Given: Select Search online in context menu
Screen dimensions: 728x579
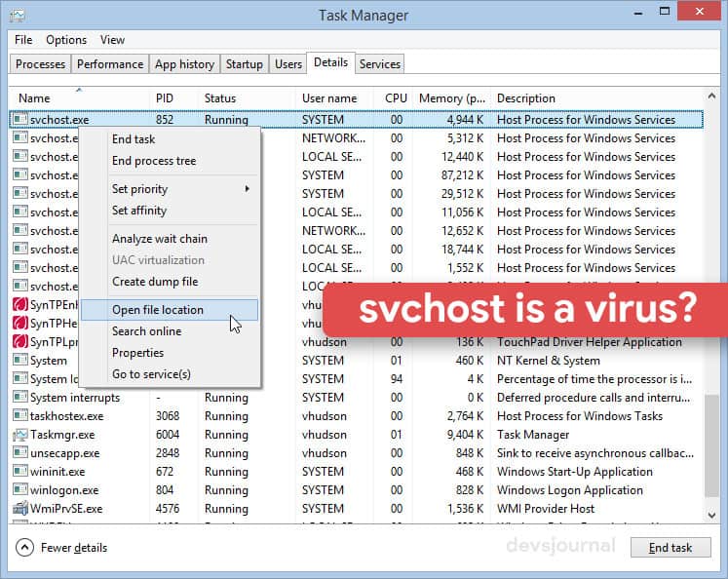Looking at the screenshot, I should (x=146, y=331).
